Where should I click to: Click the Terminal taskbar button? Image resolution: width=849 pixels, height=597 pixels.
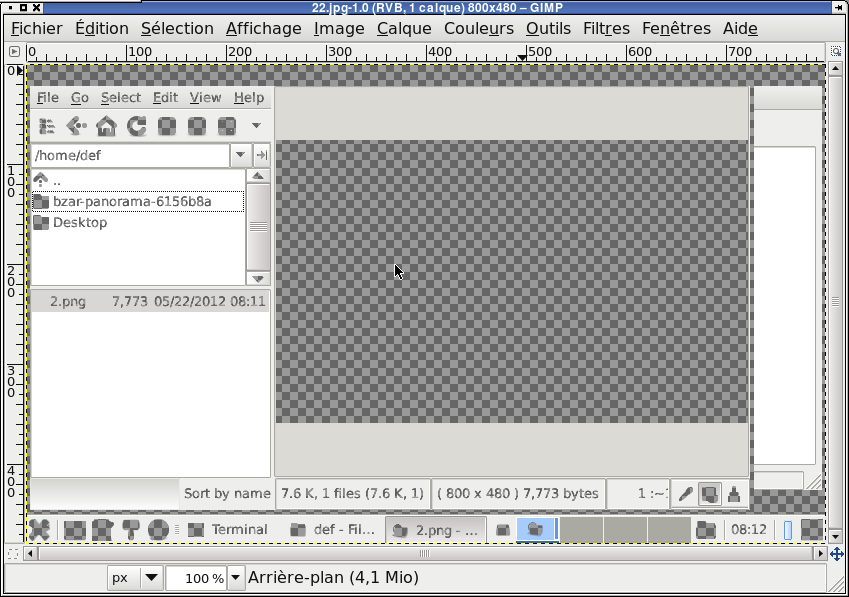pos(229,529)
